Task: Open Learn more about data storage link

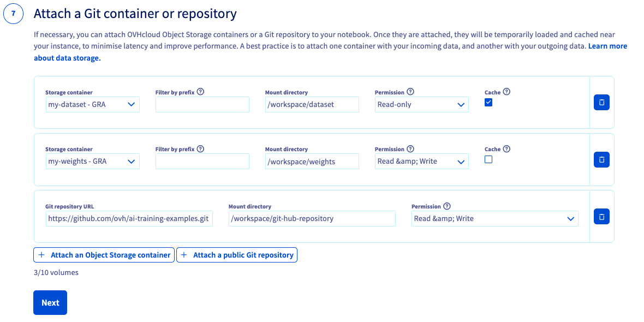Action: pyautogui.click(x=607, y=46)
